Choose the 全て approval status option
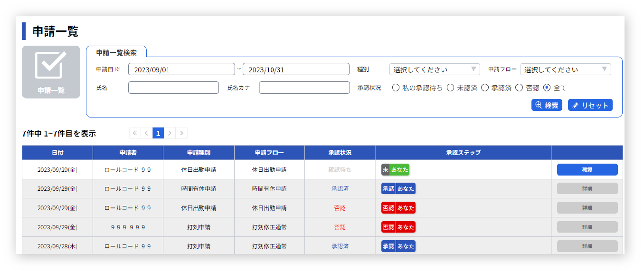Viewport: 644px width, 274px height. pyautogui.click(x=547, y=88)
